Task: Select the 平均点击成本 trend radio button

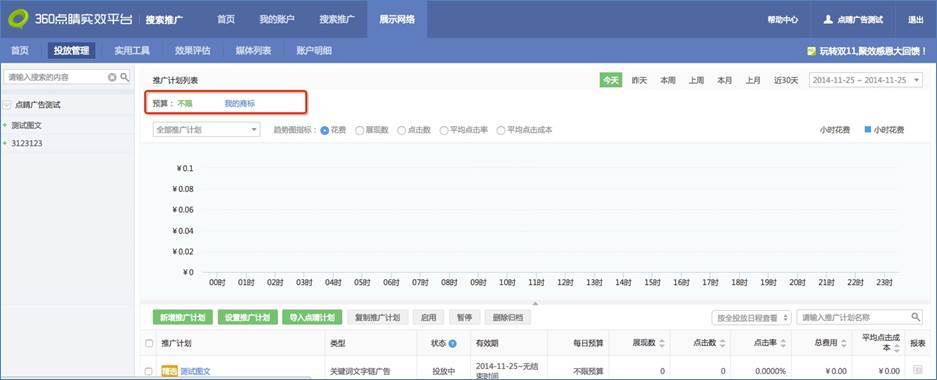Action: [501, 130]
